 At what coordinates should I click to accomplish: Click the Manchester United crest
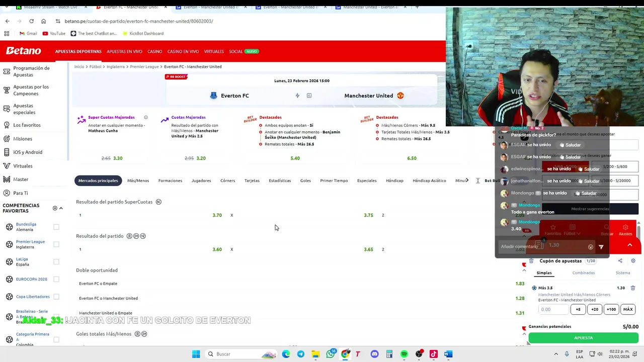[400, 96]
